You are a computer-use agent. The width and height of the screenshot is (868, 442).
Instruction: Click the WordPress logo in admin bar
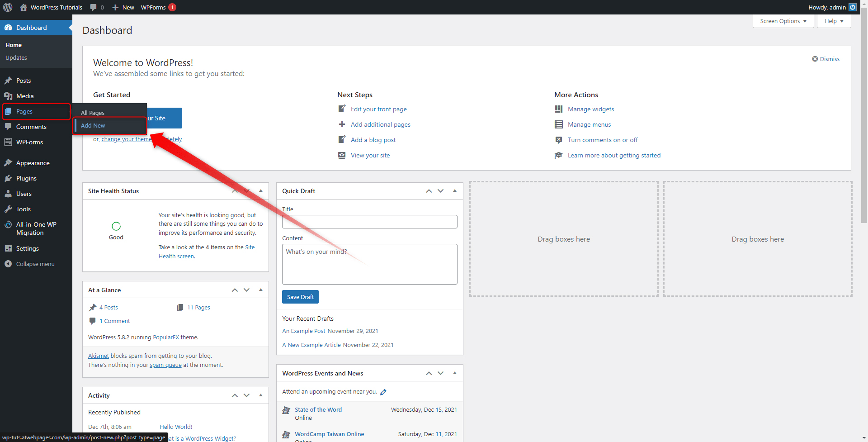(x=8, y=7)
